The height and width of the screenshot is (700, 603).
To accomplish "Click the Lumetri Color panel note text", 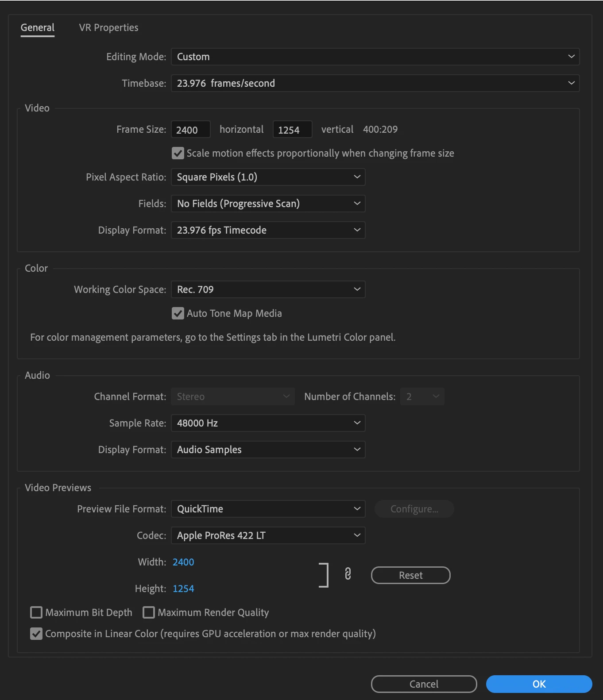I will (x=213, y=337).
